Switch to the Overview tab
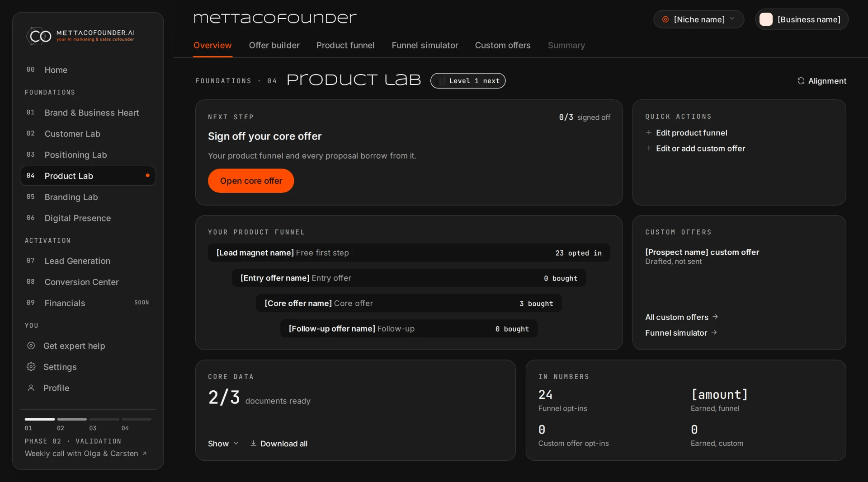The height and width of the screenshot is (482, 868). [212, 45]
